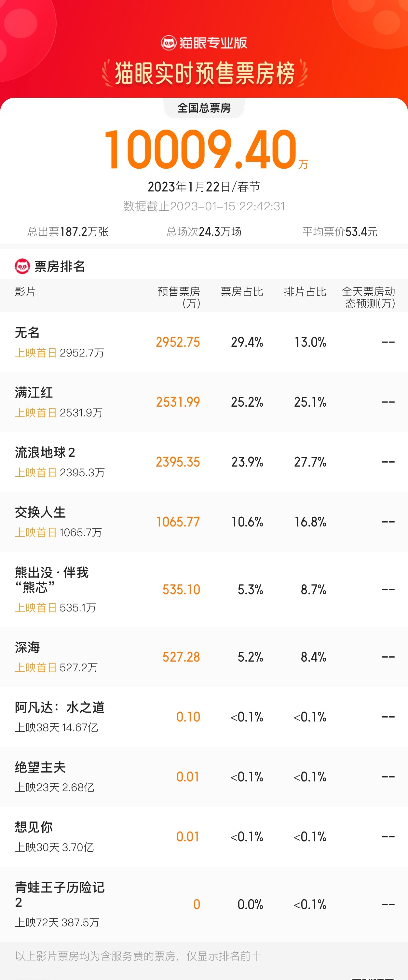Screen dimensions: 408x980
Task: Click the 全天票房动态预测(万) column header
Action: pos(368,297)
